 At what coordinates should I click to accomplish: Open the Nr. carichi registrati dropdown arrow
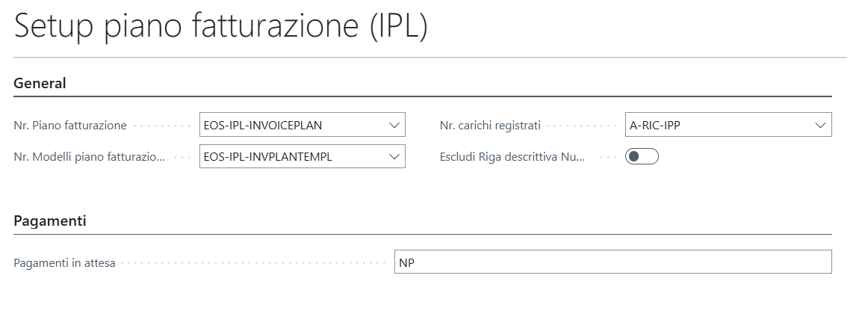(820, 126)
